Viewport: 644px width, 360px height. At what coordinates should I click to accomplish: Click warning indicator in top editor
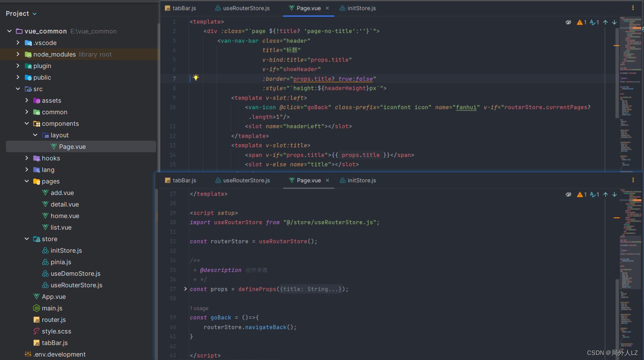(x=581, y=22)
